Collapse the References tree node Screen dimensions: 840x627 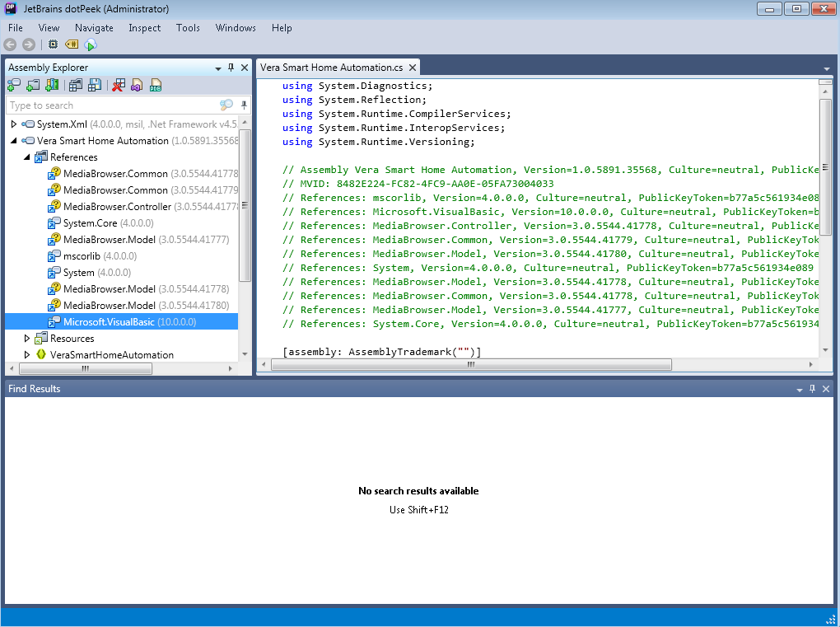(27, 157)
